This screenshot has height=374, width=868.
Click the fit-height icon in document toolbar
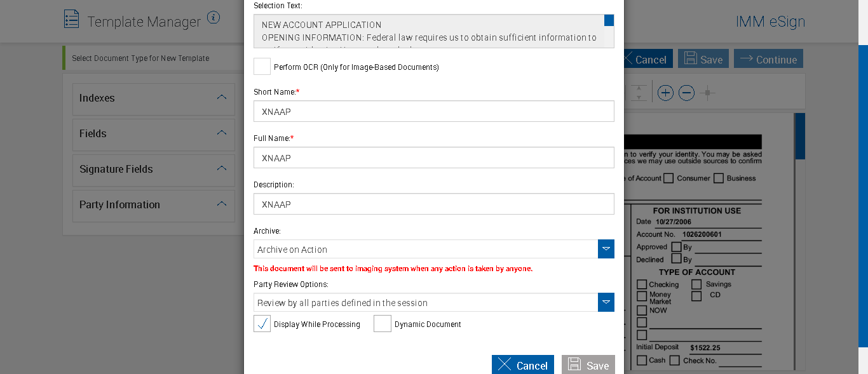pyautogui.click(x=639, y=93)
